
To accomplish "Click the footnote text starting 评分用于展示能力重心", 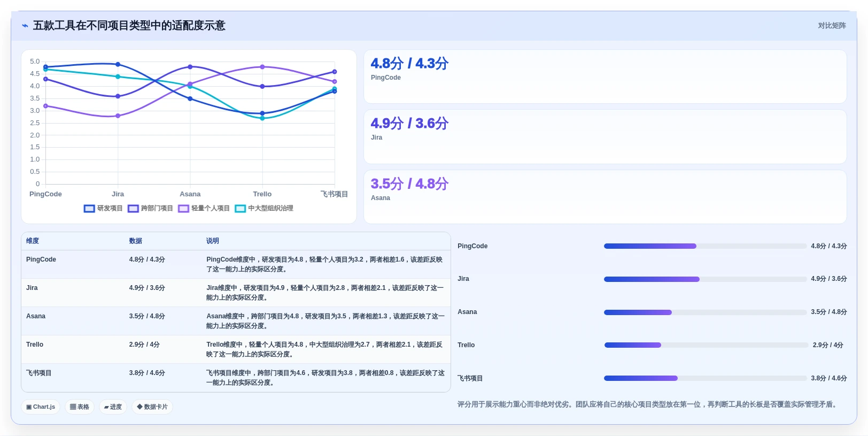I will click(647, 404).
